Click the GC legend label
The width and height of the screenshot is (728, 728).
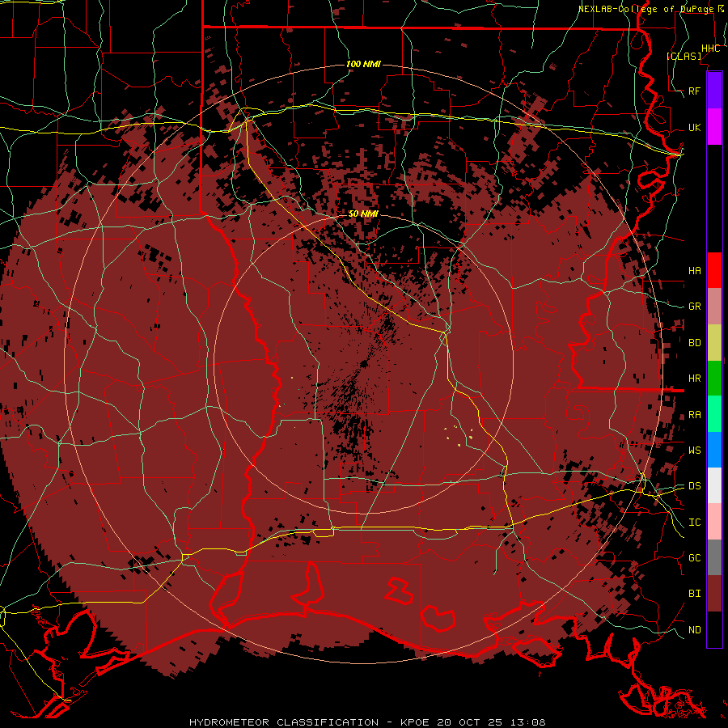point(694,557)
